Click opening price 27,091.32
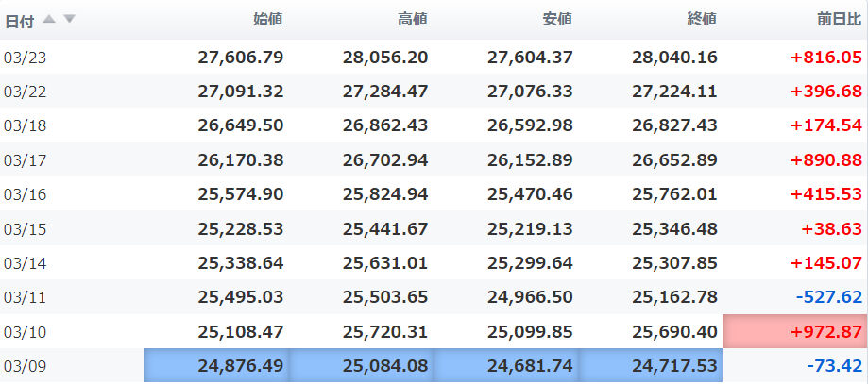Screen dimensions: 868x384 click(x=241, y=92)
